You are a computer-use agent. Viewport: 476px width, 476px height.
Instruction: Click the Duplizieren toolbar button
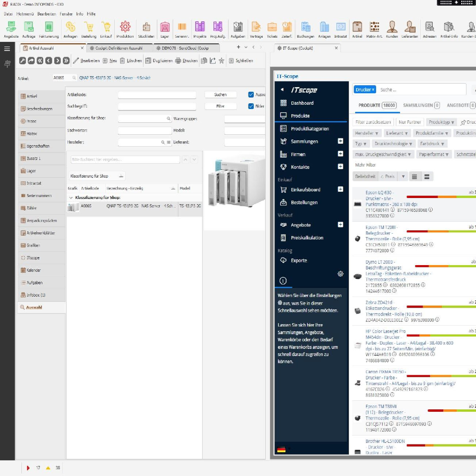coord(159,61)
